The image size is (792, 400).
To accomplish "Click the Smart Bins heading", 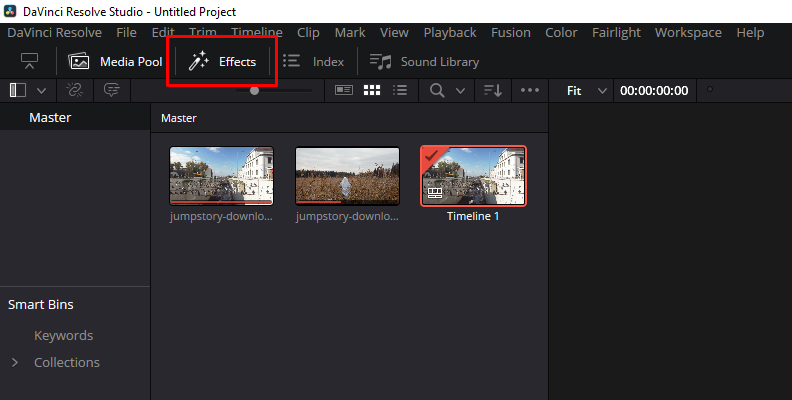I will pos(41,305).
